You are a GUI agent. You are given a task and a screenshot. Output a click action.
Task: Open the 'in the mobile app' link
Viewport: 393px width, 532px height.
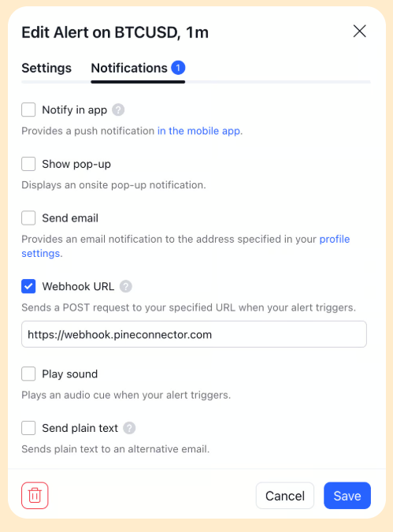(200, 131)
